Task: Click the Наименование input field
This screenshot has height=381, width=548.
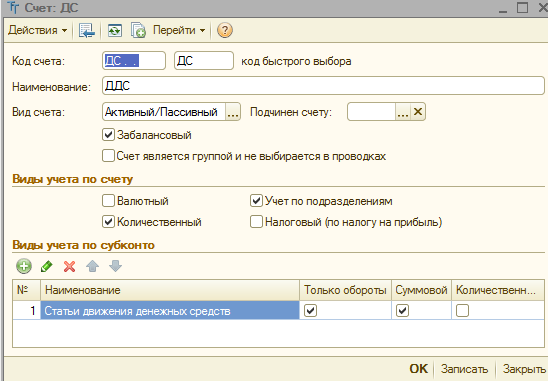Action: point(323,86)
